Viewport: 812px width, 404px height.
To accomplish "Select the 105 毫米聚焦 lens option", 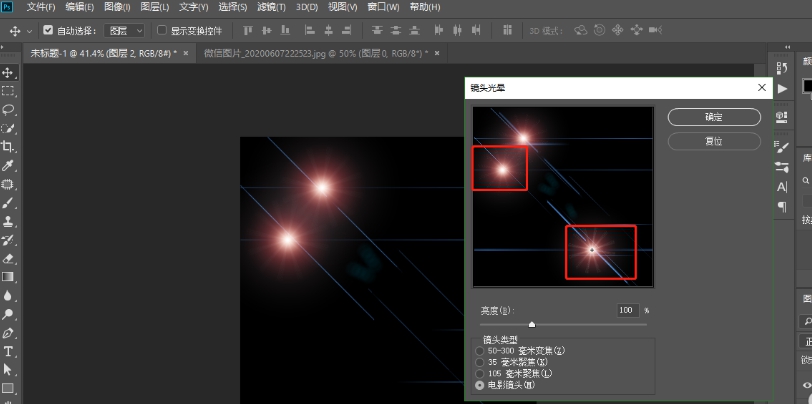I will point(480,373).
